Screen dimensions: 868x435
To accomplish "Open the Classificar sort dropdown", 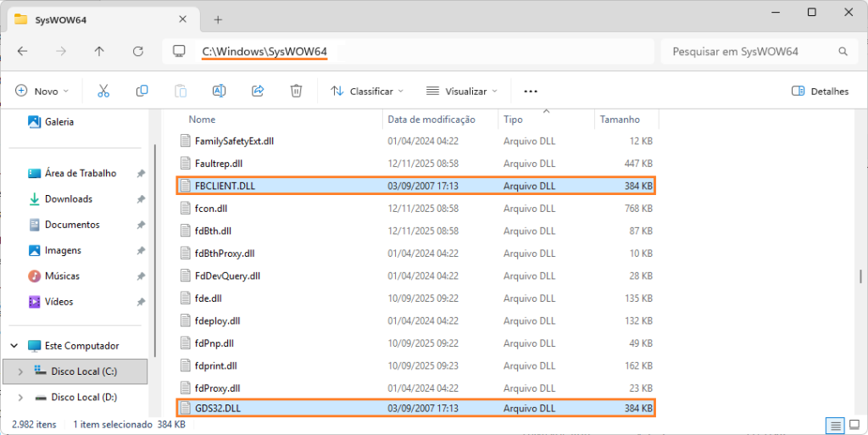I will [x=366, y=91].
